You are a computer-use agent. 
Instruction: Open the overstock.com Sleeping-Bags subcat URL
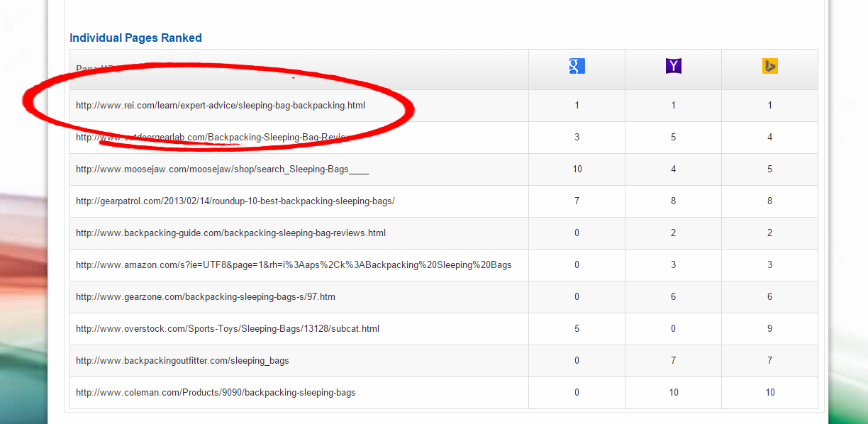(228, 329)
